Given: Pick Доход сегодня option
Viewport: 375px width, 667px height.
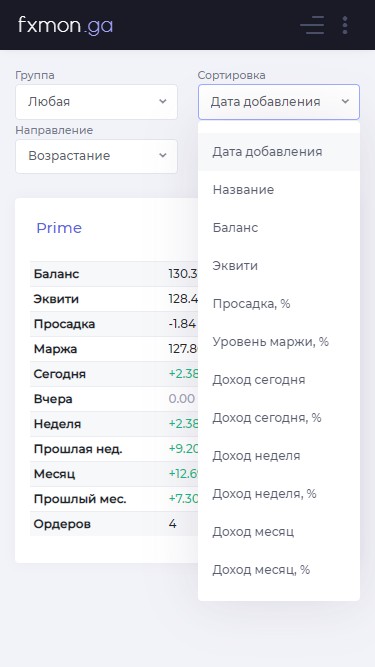Looking at the screenshot, I should [279, 379].
